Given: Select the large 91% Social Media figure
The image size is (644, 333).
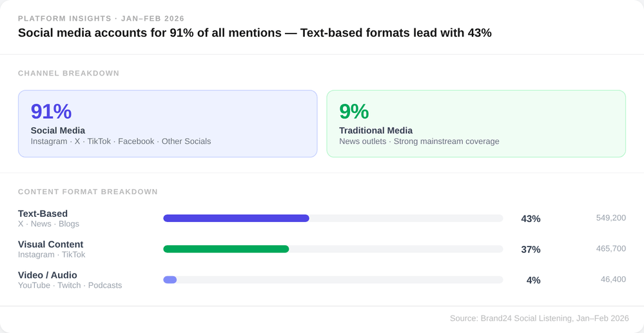Looking at the screenshot, I should click(x=51, y=112).
